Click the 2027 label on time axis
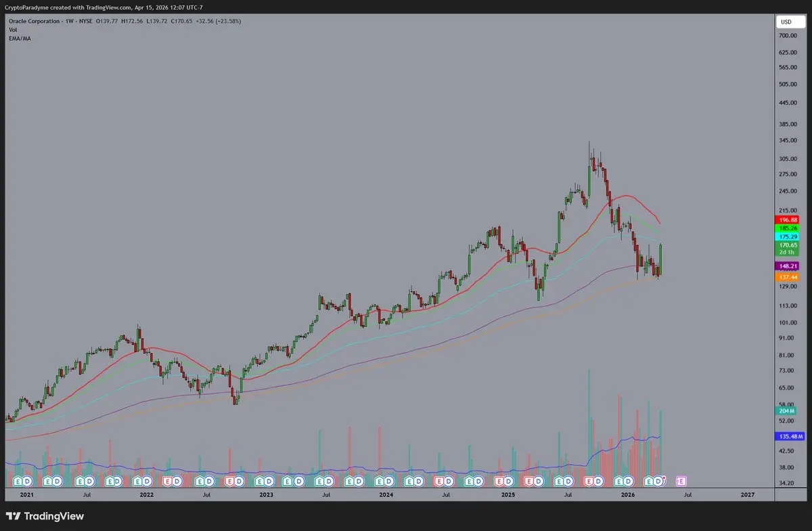Image resolution: width=812 pixels, height=531 pixels. click(x=748, y=495)
